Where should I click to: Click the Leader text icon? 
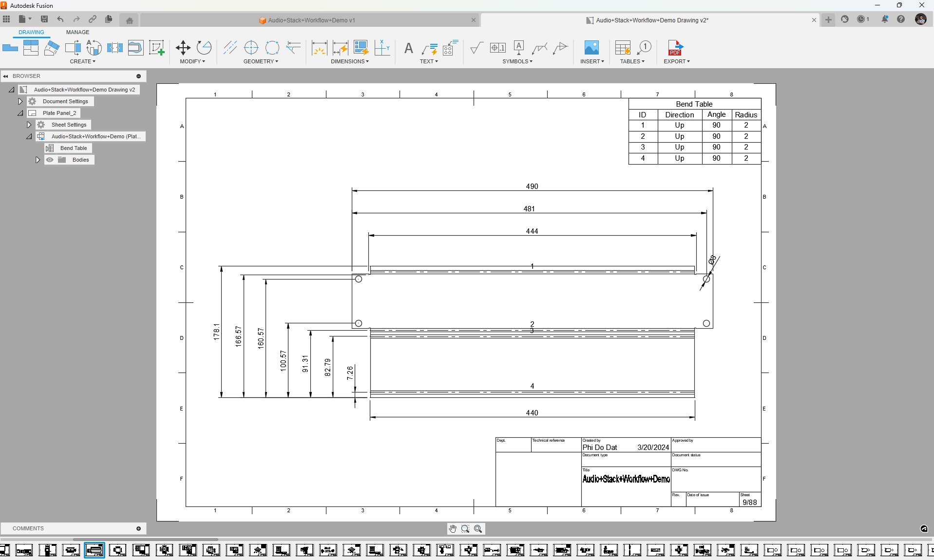(429, 48)
